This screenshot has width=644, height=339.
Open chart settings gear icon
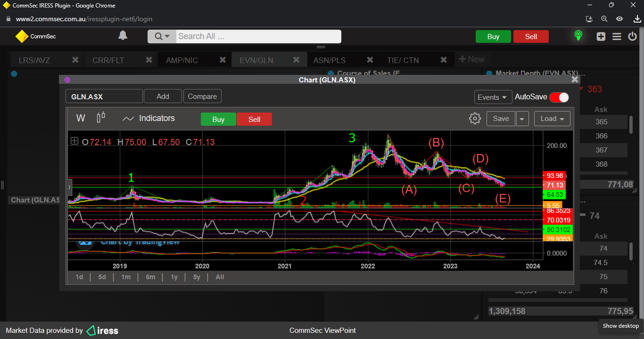click(475, 118)
